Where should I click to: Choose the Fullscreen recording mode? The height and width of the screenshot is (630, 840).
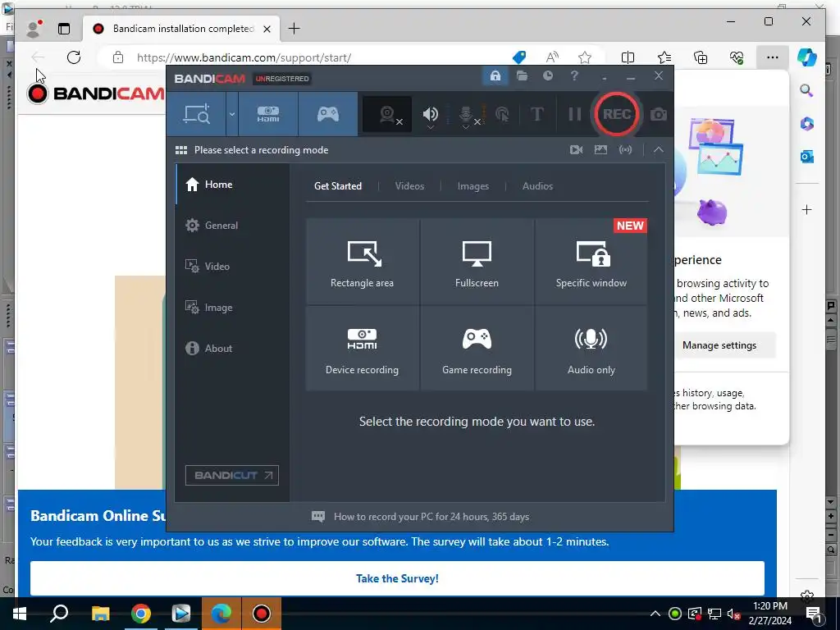click(x=477, y=262)
